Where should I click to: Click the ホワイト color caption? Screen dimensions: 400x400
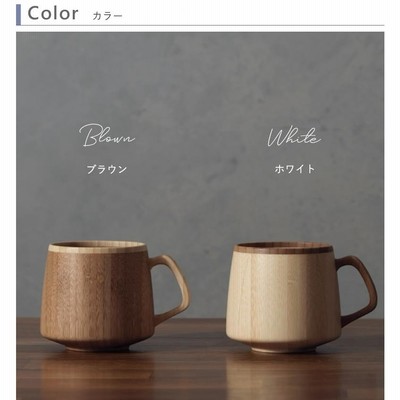click(295, 169)
